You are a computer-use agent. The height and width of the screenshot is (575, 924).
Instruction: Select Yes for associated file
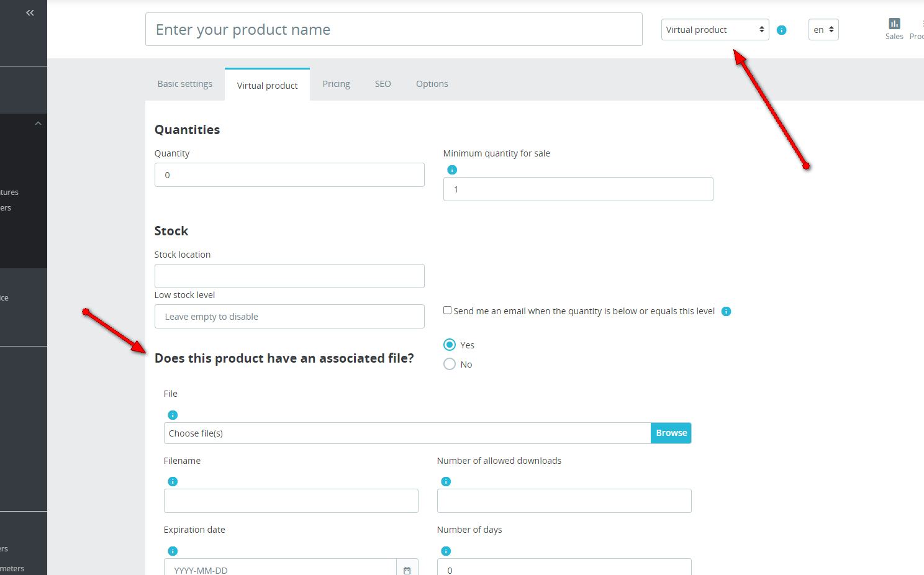coord(450,345)
